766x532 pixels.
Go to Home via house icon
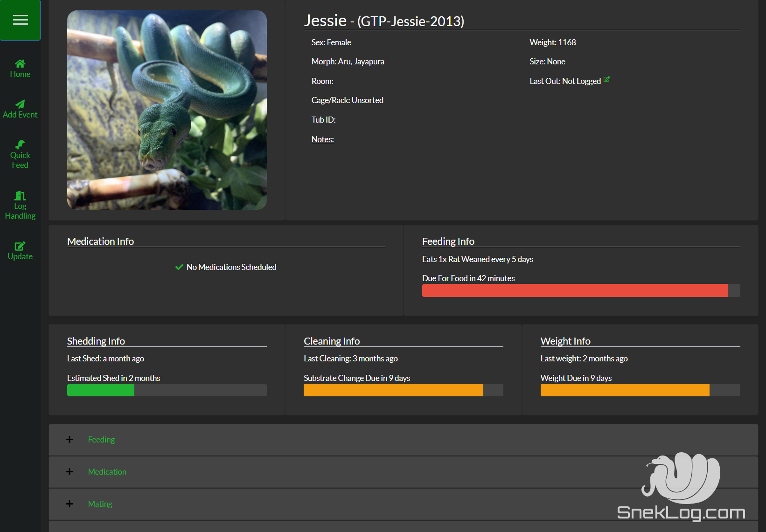click(20, 63)
